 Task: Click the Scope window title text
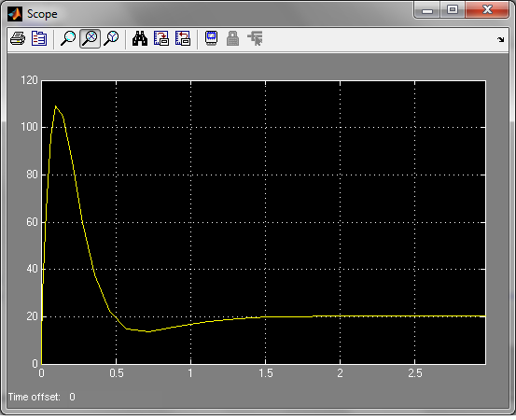pos(42,14)
